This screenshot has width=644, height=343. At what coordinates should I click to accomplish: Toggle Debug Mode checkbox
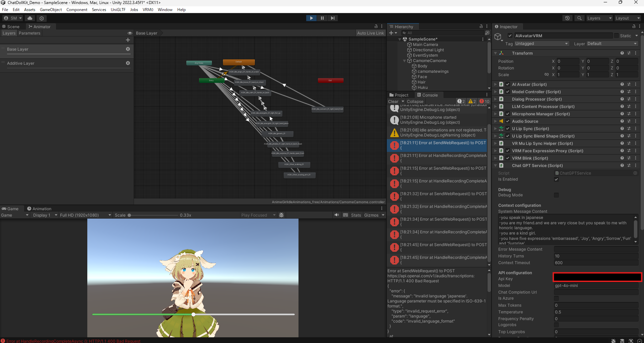(x=556, y=195)
